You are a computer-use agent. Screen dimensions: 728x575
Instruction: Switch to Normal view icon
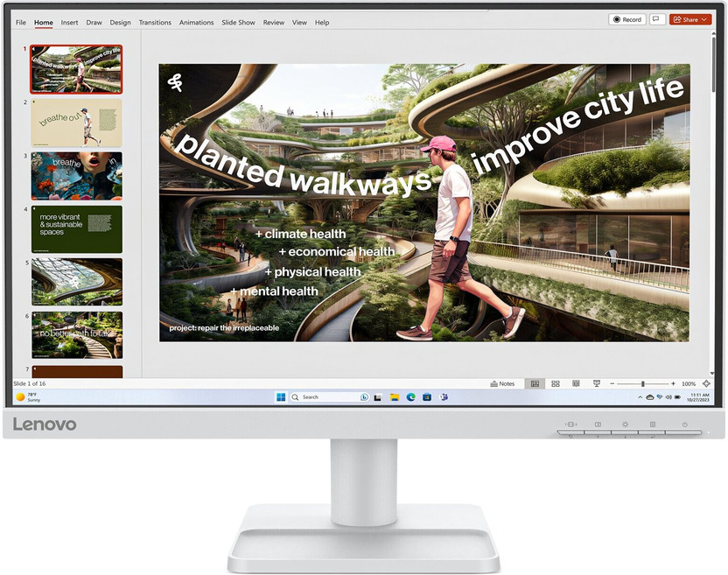coord(535,383)
